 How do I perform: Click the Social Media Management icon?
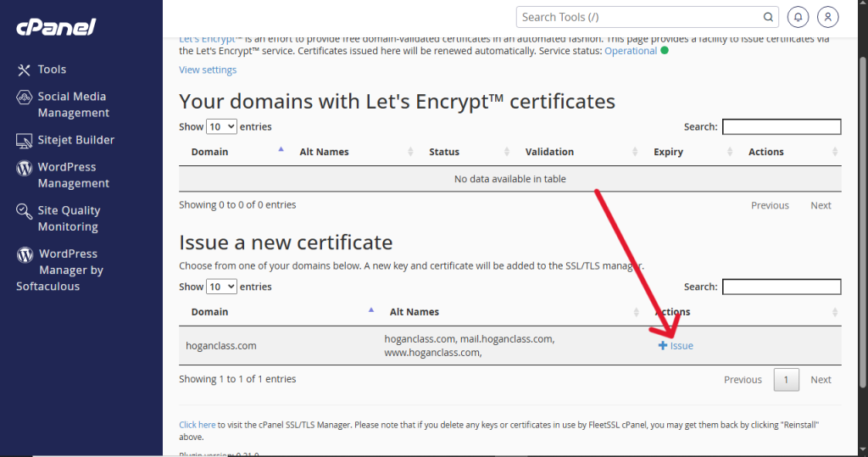click(24, 98)
